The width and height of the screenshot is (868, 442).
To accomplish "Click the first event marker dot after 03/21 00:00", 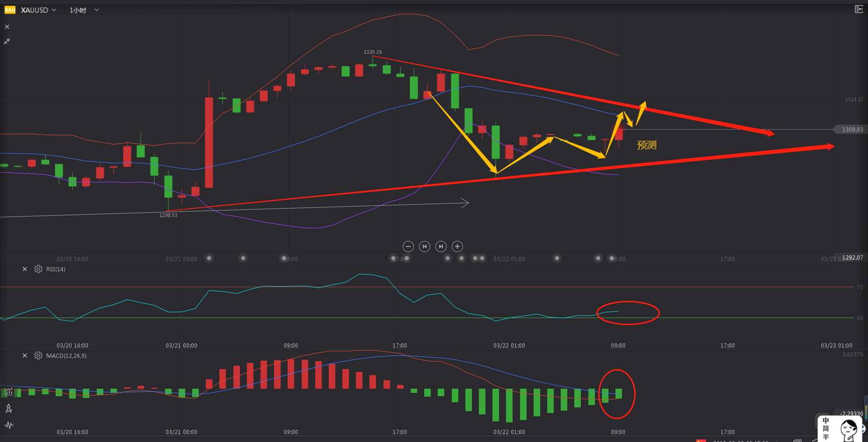I will pyautogui.click(x=209, y=258).
